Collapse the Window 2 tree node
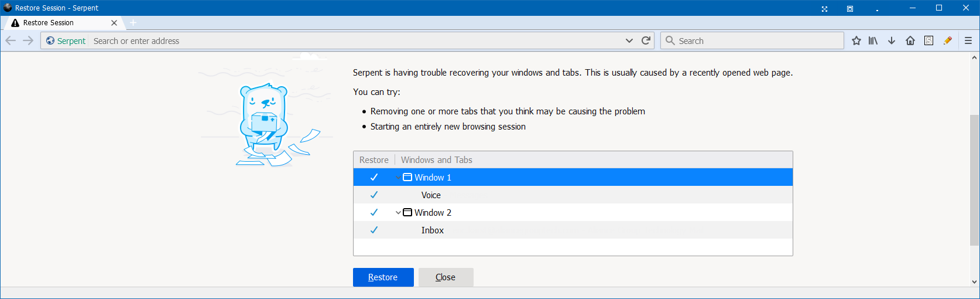Viewport: 980px width, 299px height. [x=398, y=212]
